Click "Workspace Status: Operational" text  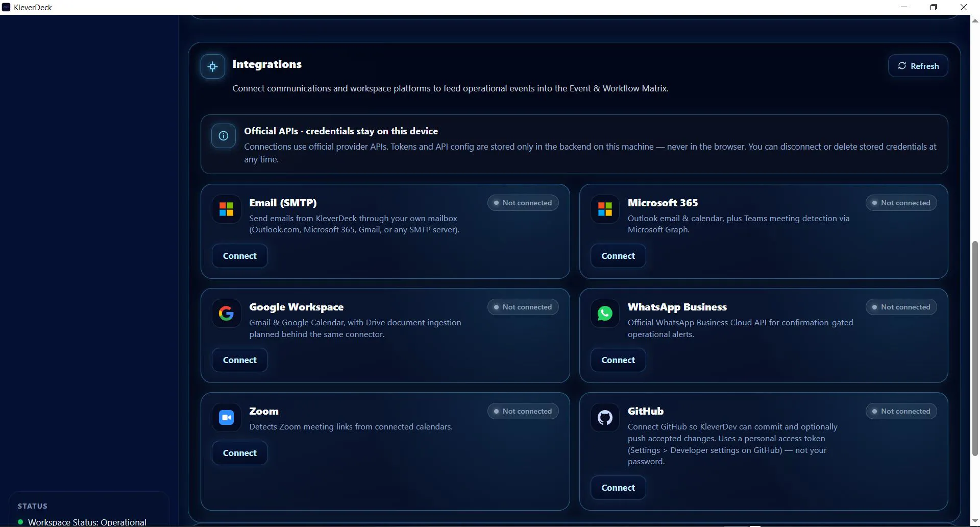point(87,522)
